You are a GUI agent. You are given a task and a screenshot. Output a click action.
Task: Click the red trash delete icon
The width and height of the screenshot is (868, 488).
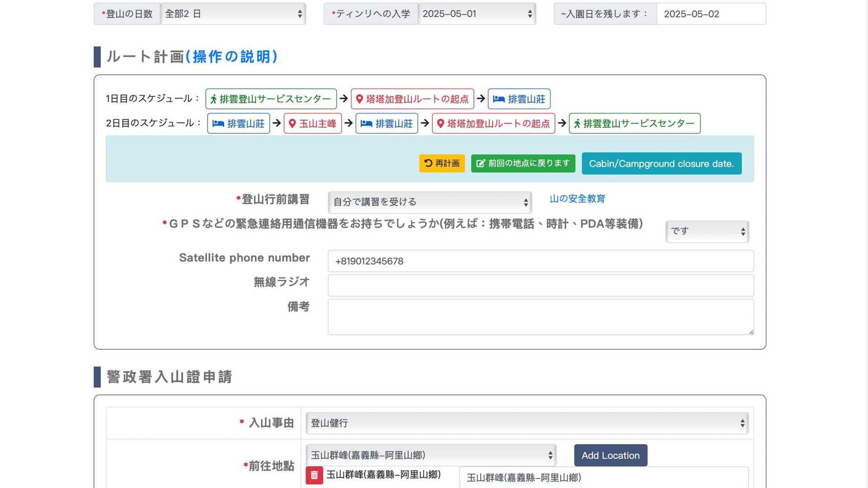(x=314, y=475)
